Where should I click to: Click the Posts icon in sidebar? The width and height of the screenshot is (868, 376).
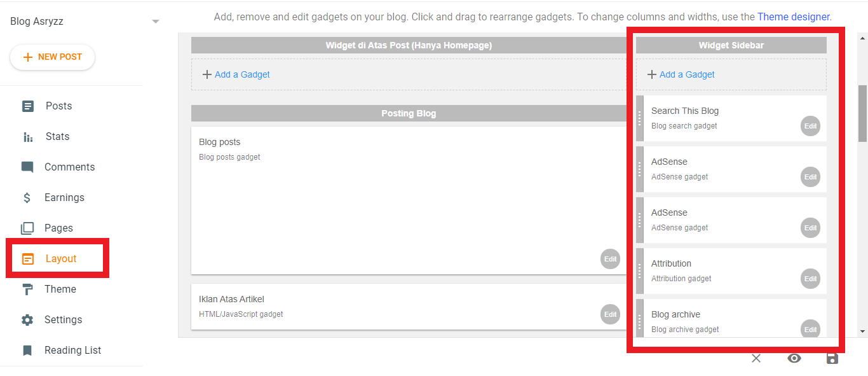coord(27,106)
